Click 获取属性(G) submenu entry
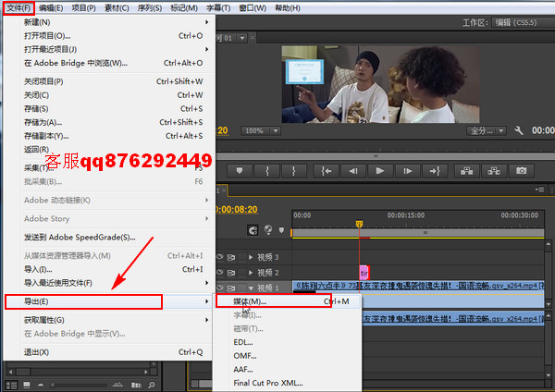 pos(116,320)
